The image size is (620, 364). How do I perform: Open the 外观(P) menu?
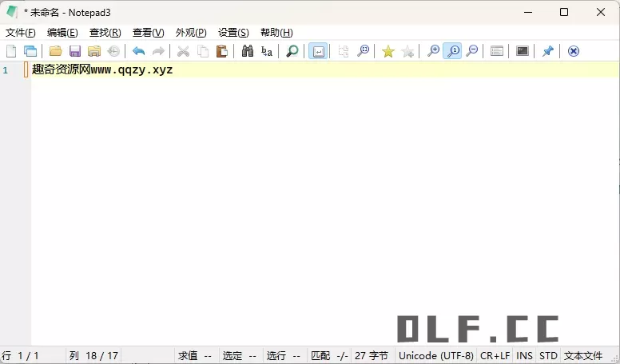click(x=191, y=33)
